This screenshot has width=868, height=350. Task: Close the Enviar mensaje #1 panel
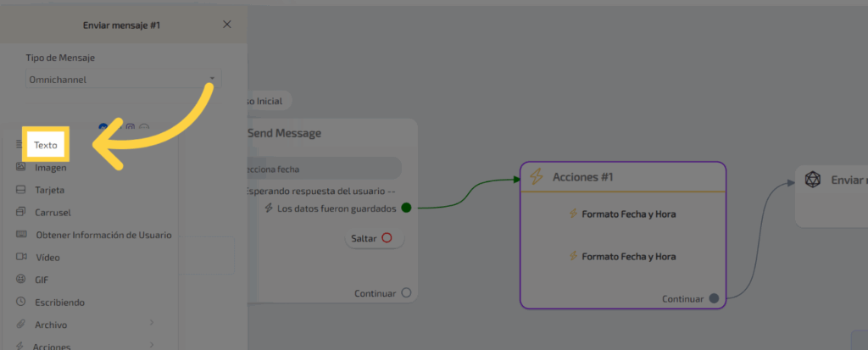[x=226, y=25]
